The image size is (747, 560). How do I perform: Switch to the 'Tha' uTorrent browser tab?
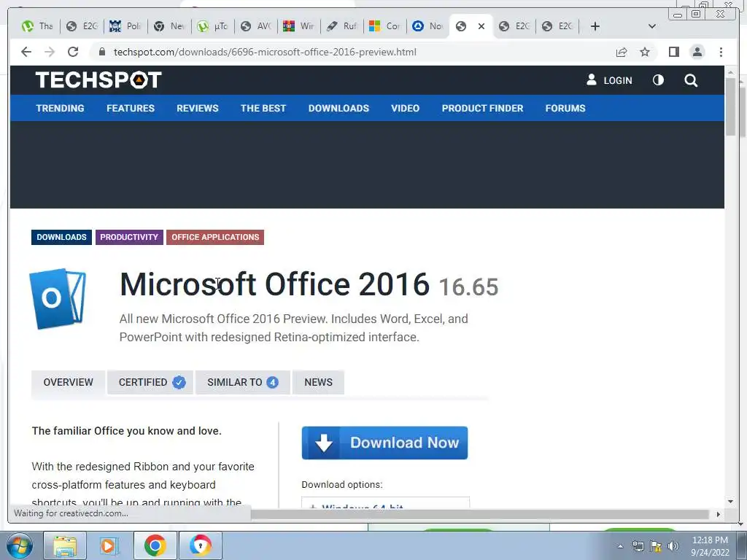pyautogui.click(x=38, y=26)
